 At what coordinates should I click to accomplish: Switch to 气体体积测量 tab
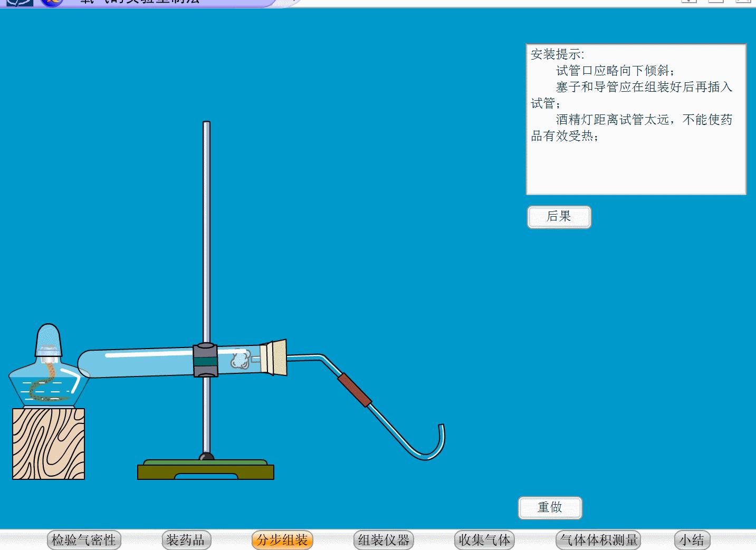coord(598,540)
